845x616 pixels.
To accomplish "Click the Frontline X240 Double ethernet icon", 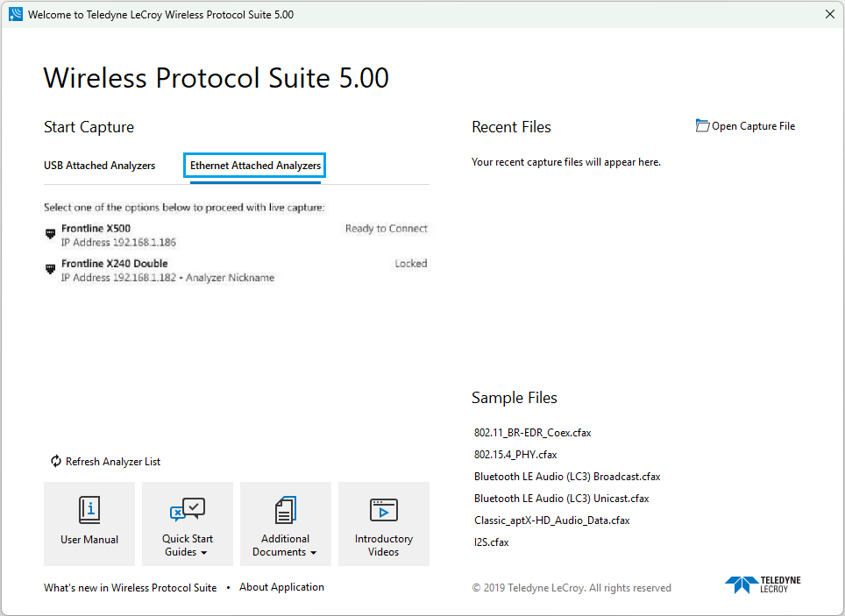I will point(50,269).
